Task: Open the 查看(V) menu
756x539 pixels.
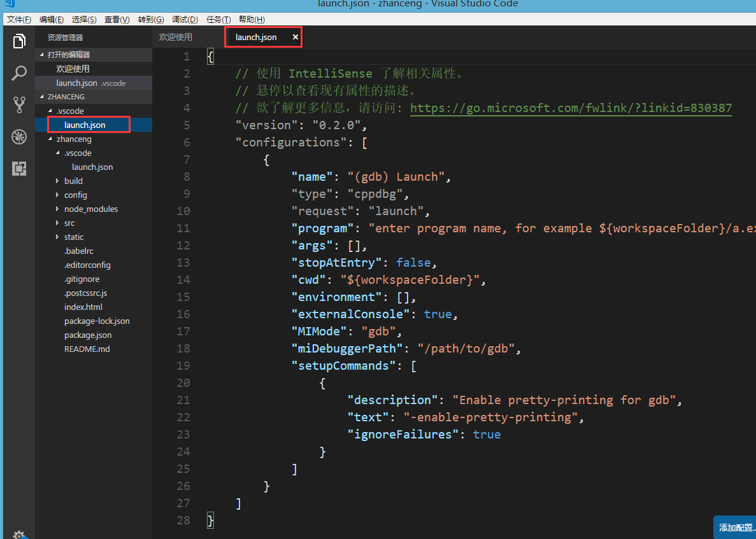Action: pyautogui.click(x=117, y=19)
